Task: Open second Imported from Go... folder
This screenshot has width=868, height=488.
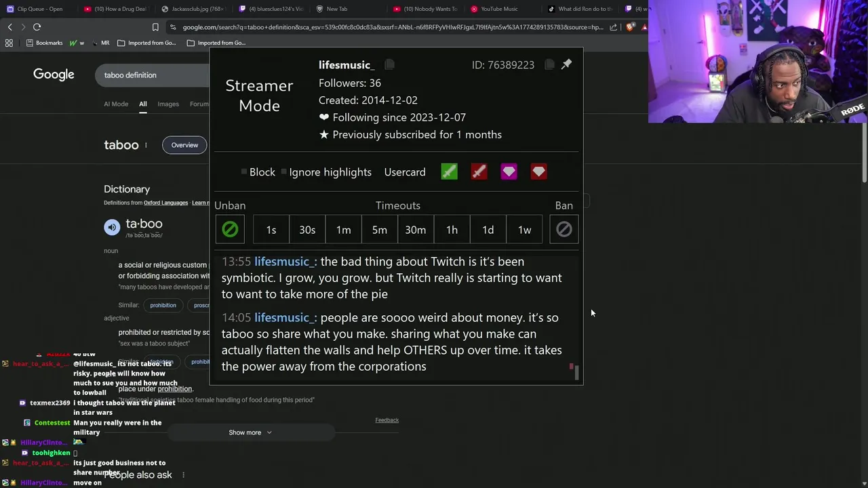Action: click(x=216, y=43)
